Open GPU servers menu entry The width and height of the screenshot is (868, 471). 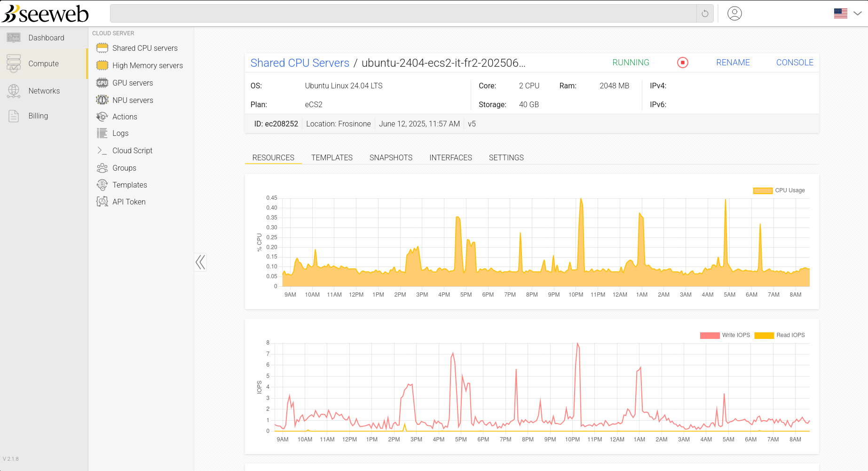coord(133,83)
